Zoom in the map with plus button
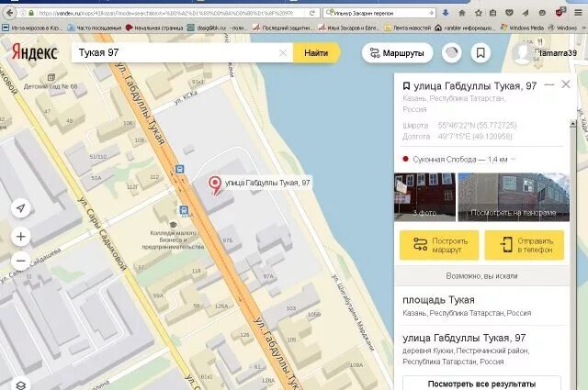Viewport: 588px width, 390px height. 21,237
